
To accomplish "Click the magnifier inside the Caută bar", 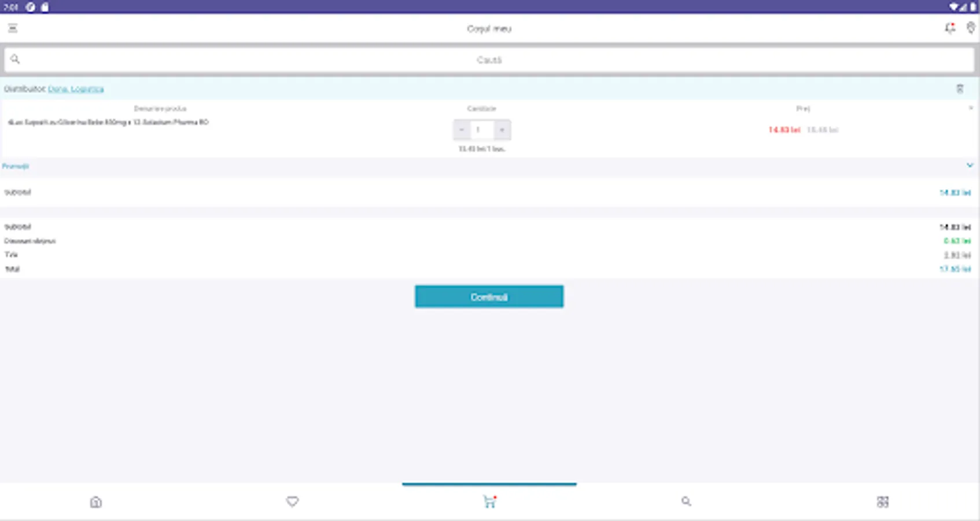I will point(16,59).
